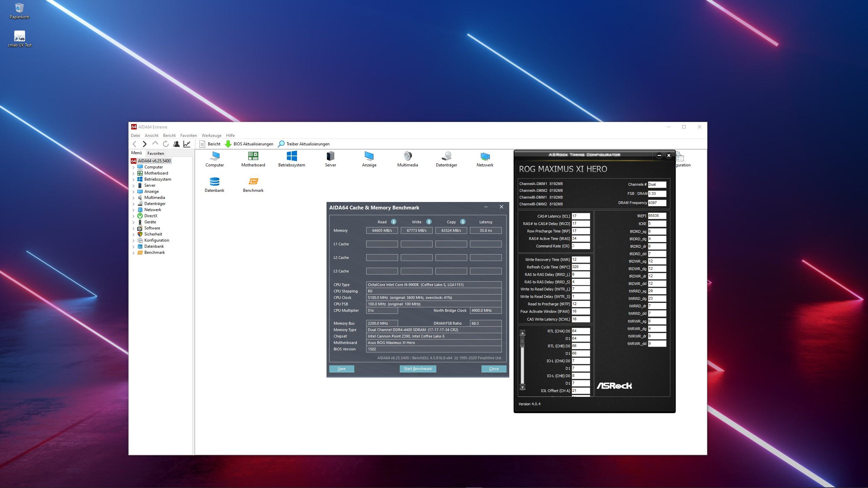Open the Betriebssystem category icon
The width and height of the screenshot is (868, 488).
(x=292, y=159)
